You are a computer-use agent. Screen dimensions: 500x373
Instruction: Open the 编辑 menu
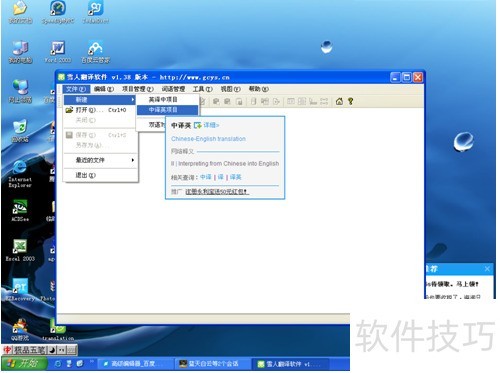pos(104,89)
